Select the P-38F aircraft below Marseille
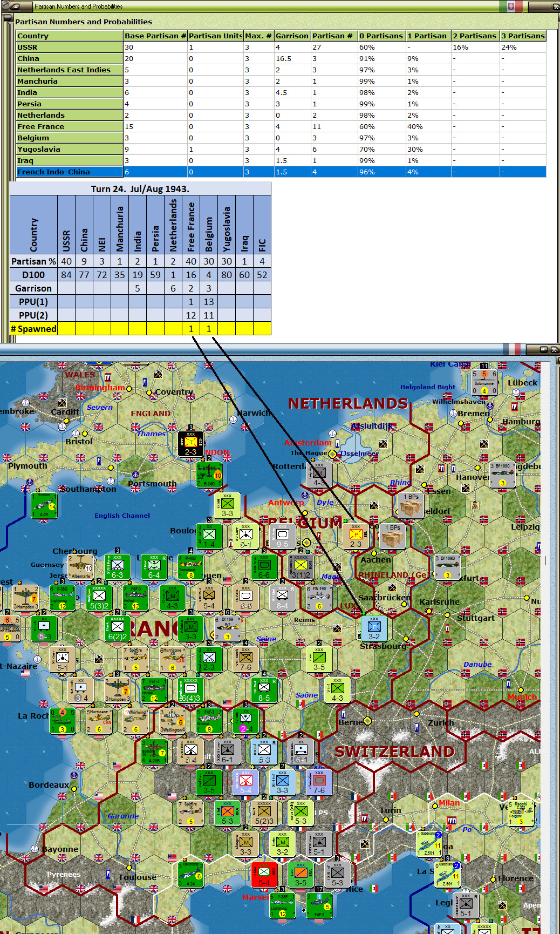Image resolution: width=560 pixels, height=934 pixels. [282, 906]
